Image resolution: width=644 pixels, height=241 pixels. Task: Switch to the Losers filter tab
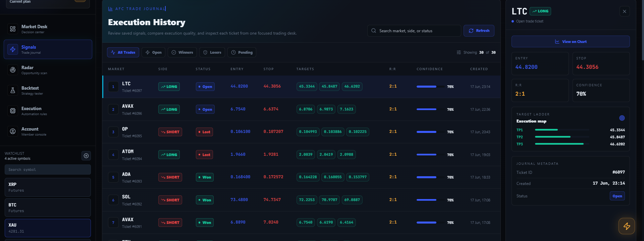click(x=212, y=52)
